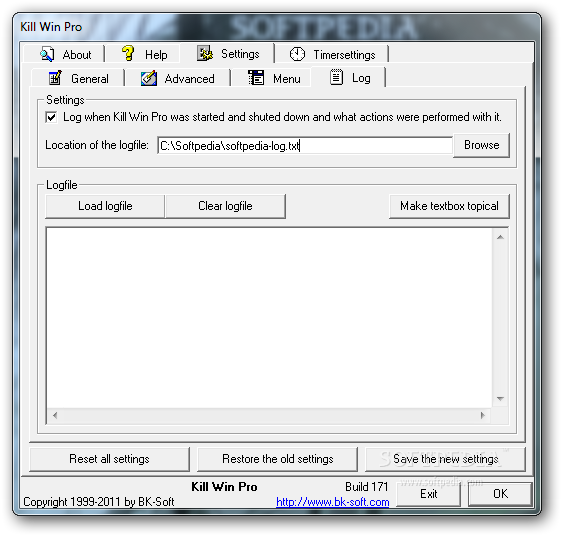
Task: Load the logfile
Action: click(105, 206)
